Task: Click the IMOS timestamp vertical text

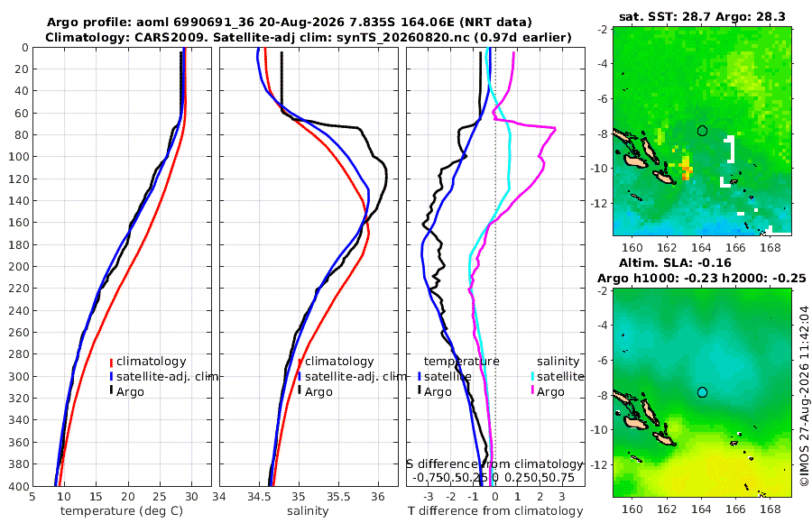Action: tap(804, 396)
